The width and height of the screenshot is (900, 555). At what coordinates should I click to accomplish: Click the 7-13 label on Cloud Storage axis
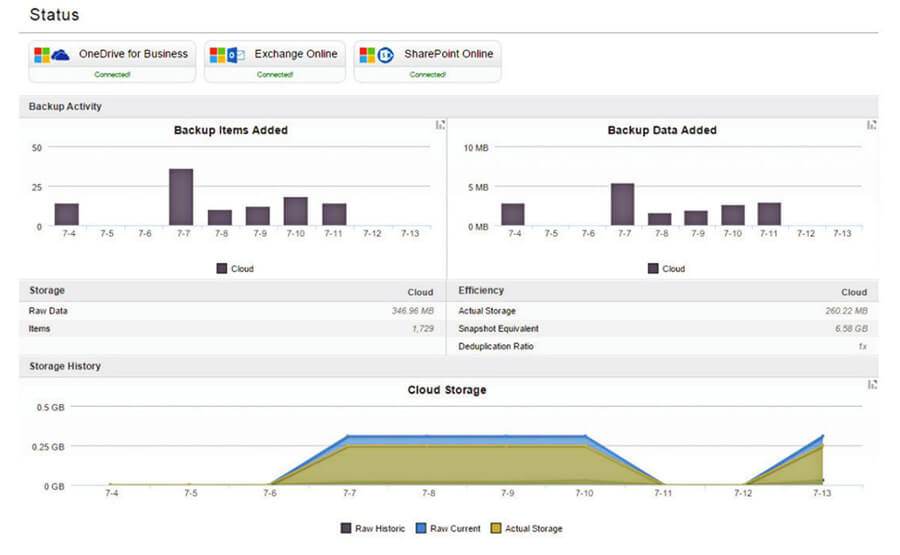(x=822, y=493)
